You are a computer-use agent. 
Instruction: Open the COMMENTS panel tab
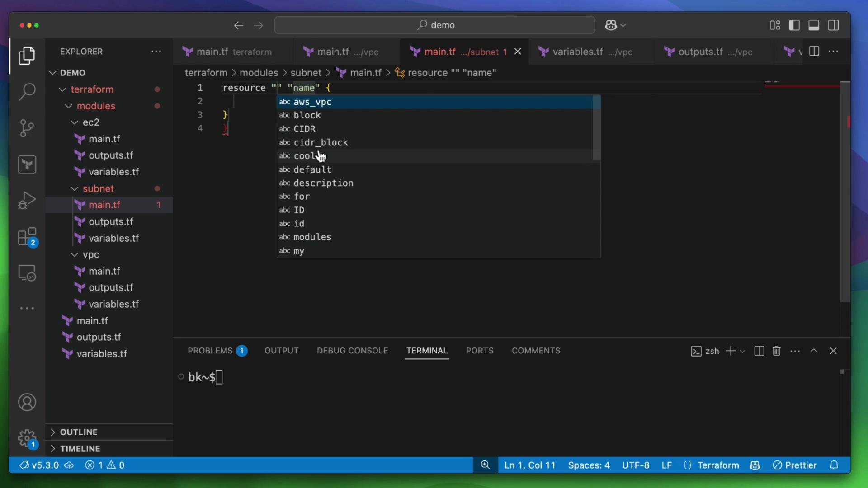[x=536, y=351]
